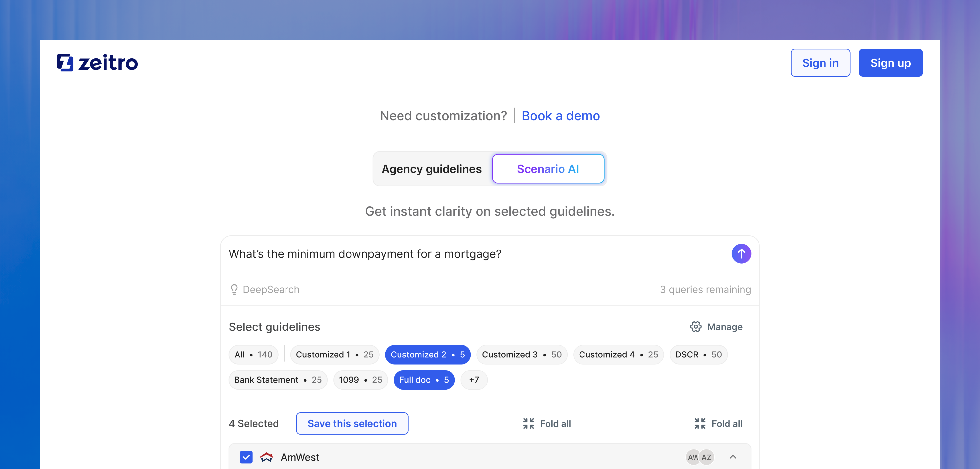Screen dimensions: 980x469
Task: Click the left Fold all collapse icon
Action: pyautogui.click(x=529, y=423)
